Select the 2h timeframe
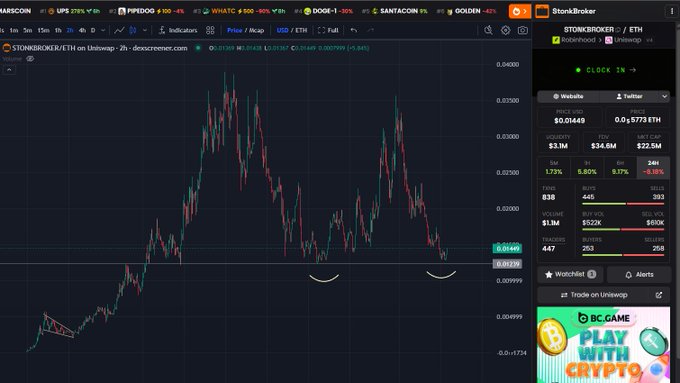This screenshot has height=383, width=680. point(70,30)
